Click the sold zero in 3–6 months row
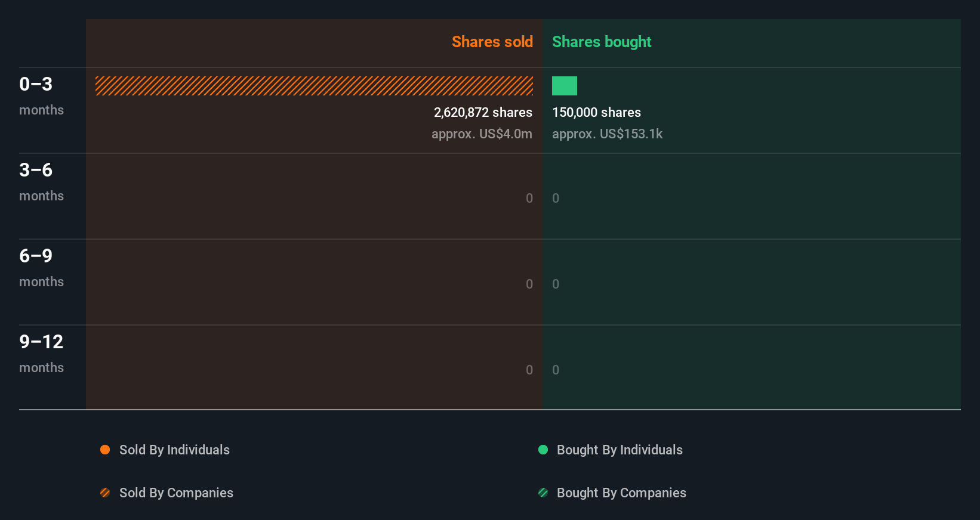This screenshot has width=980, height=520. coord(529,198)
